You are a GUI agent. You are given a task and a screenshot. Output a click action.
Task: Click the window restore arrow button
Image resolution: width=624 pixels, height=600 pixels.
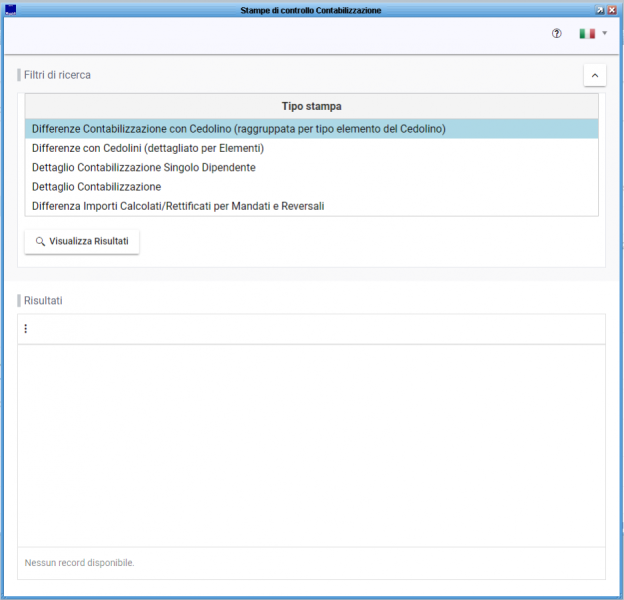[600, 10]
